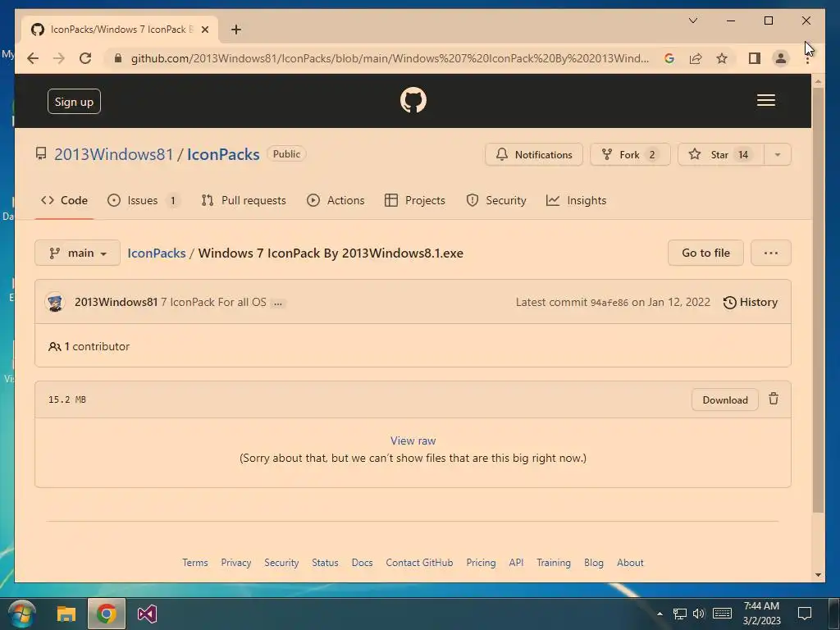Toggle the browser side panel icon
This screenshot has width=840, height=630.
pyautogui.click(x=755, y=58)
